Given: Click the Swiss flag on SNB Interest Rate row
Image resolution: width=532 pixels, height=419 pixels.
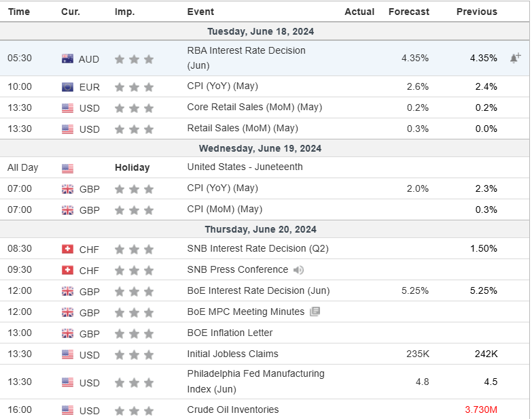Looking at the screenshot, I should (68, 250).
